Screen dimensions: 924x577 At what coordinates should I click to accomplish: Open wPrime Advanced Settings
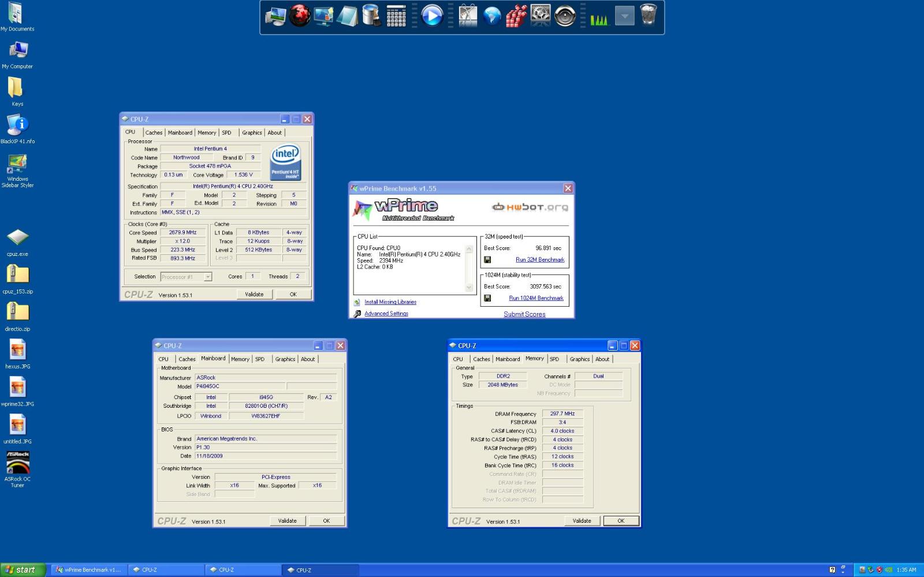pyautogui.click(x=386, y=314)
